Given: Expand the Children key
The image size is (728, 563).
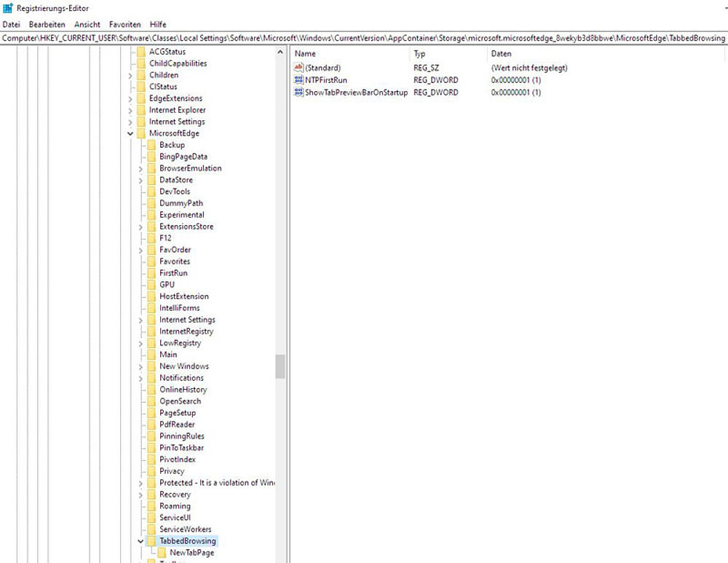Looking at the screenshot, I should 130,75.
